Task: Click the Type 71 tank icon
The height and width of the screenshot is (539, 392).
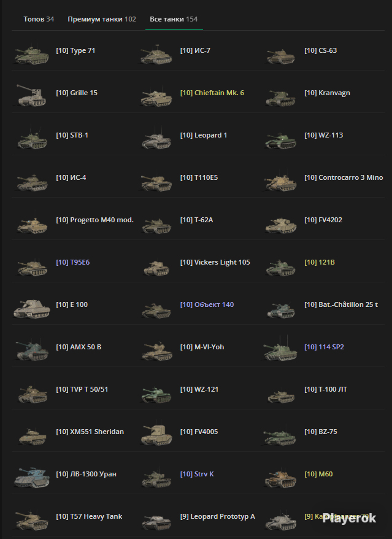Action: (x=32, y=54)
